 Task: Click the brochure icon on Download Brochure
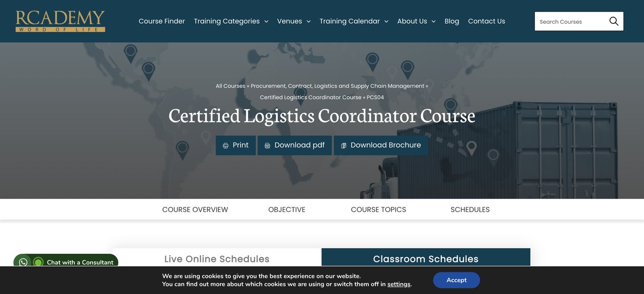tap(344, 145)
